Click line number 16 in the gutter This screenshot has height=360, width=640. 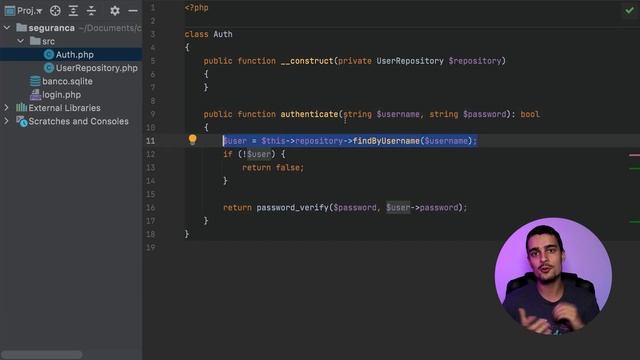[151, 208]
